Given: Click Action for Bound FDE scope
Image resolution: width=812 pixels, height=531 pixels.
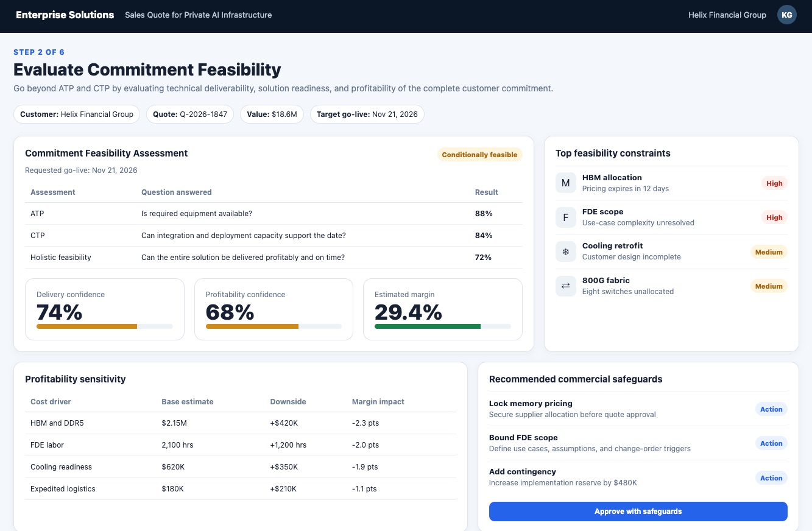Looking at the screenshot, I should point(771,443).
